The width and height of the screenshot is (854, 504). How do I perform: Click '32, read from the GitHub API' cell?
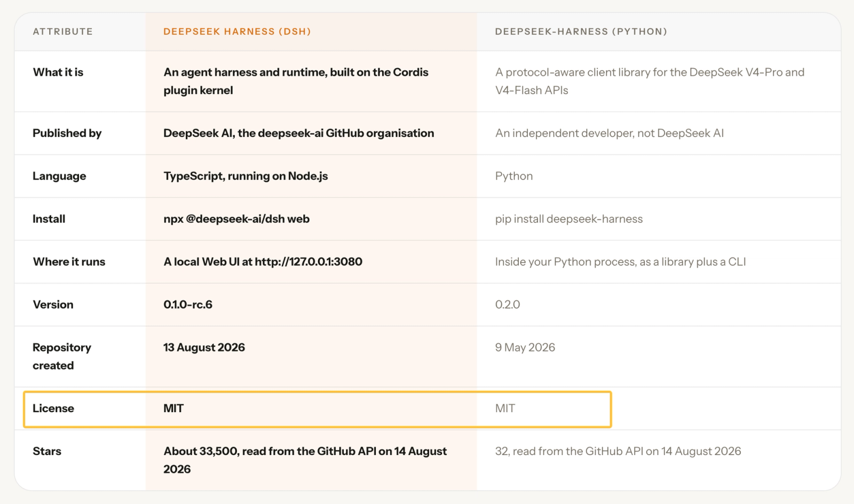(618, 451)
